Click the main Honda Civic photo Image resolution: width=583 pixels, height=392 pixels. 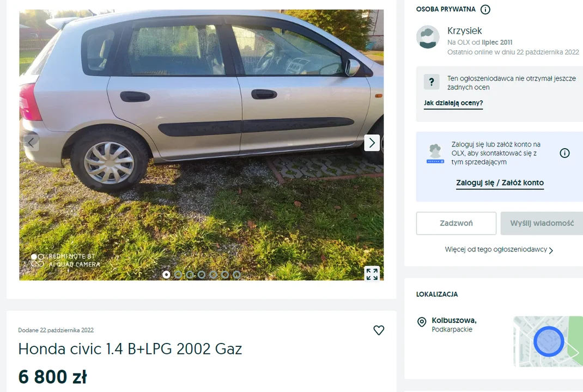(x=202, y=145)
